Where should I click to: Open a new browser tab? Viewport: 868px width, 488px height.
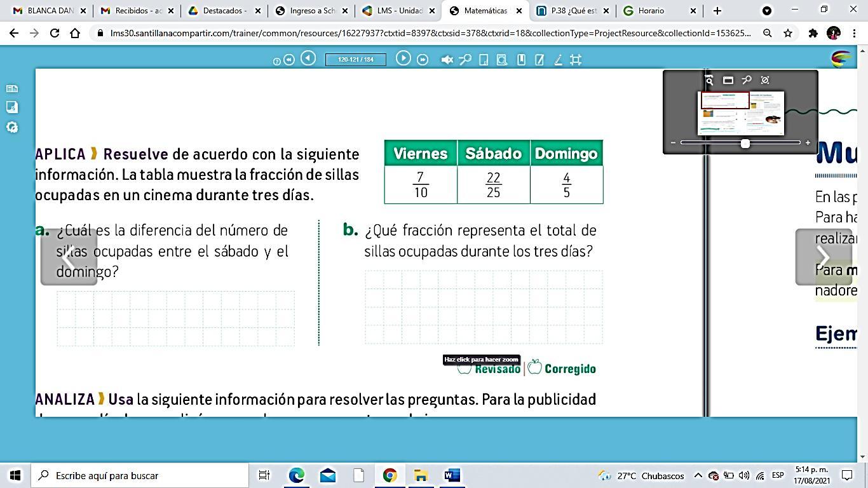(x=717, y=11)
